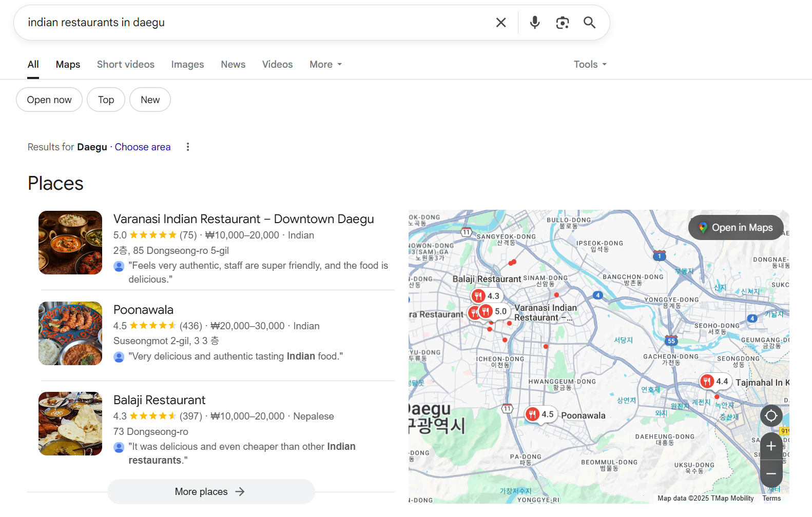This screenshot has height=517, width=812.
Task: Start a voice search with the microphone
Action: [534, 23]
